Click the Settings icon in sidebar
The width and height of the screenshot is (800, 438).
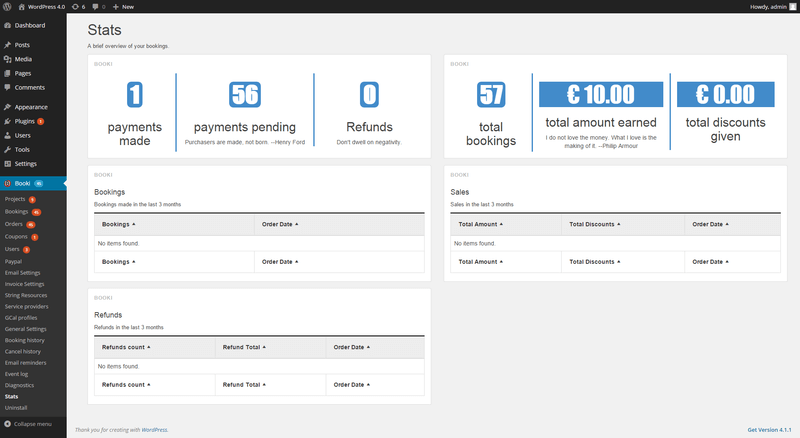[7, 163]
